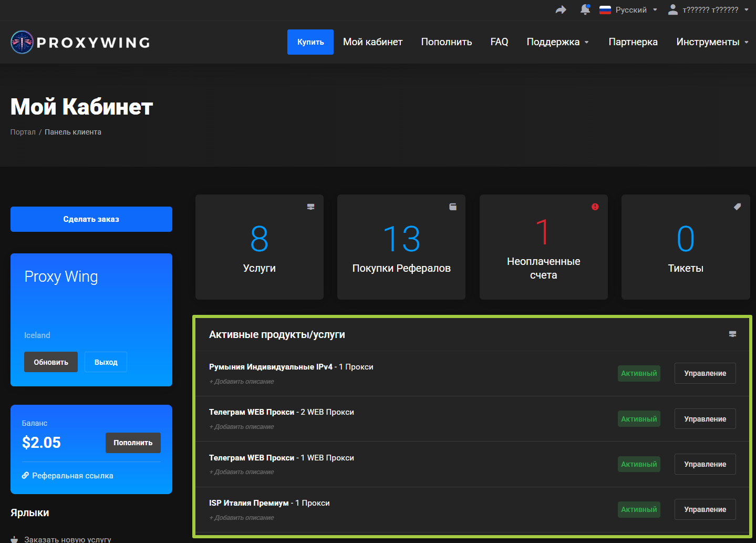Click the Обновить button
The width and height of the screenshot is (756, 543).
pos(51,362)
